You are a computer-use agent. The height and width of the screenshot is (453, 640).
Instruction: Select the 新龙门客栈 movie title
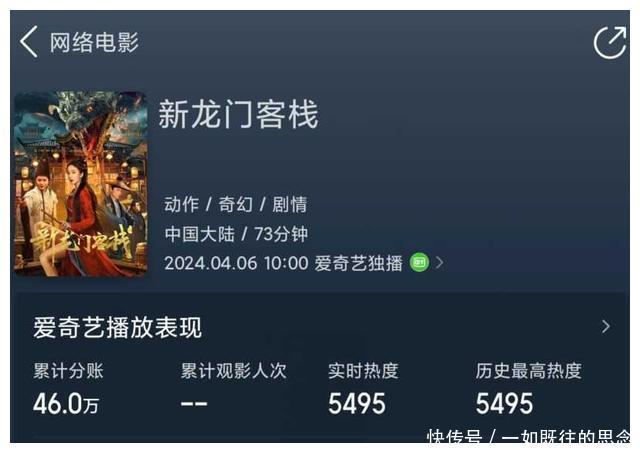point(238,114)
